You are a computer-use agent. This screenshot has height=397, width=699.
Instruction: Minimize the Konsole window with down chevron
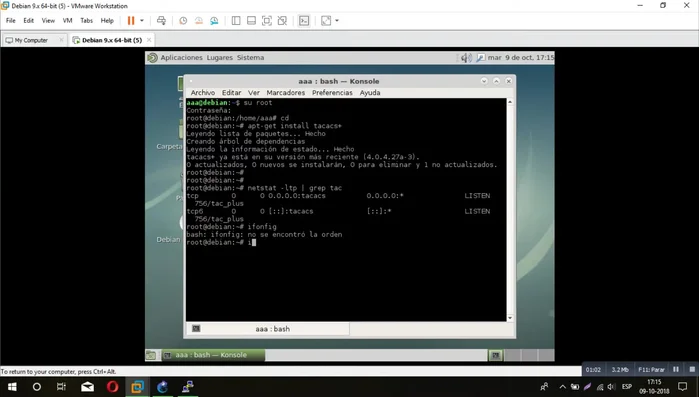484,81
